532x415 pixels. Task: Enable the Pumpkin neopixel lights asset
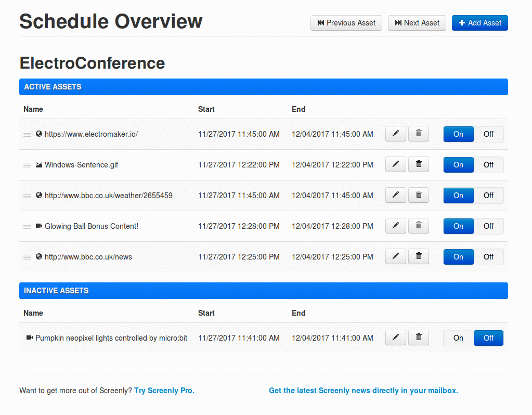[458, 338]
